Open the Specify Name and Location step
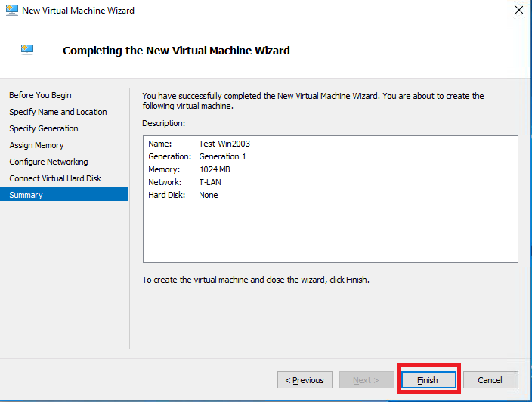Screen dimensions: 532x402 (x=58, y=112)
